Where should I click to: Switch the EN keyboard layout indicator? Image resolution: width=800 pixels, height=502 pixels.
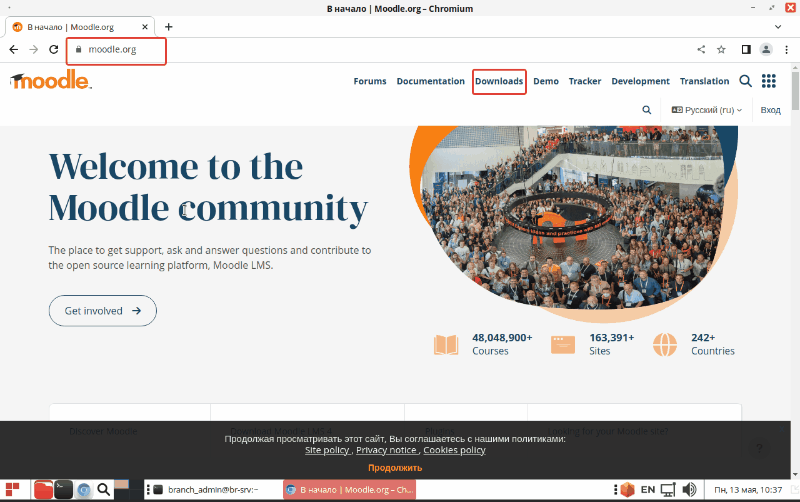click(x=647, y=490)
